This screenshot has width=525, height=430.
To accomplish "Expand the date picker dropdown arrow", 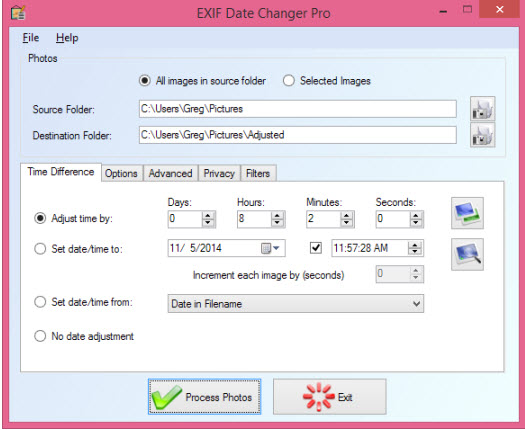I will pyautogui.click(x=276, y=248).
